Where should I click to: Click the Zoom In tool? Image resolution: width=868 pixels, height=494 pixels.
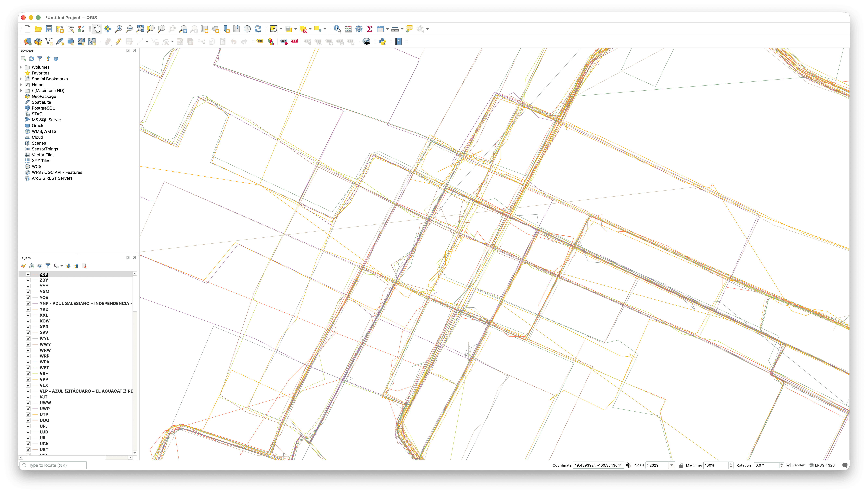click(118, 29)
